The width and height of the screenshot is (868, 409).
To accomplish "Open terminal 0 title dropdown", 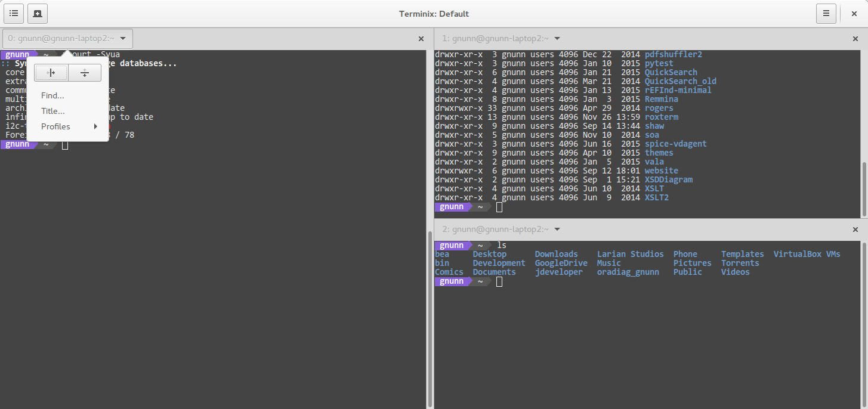I will [x=67, y=39].
